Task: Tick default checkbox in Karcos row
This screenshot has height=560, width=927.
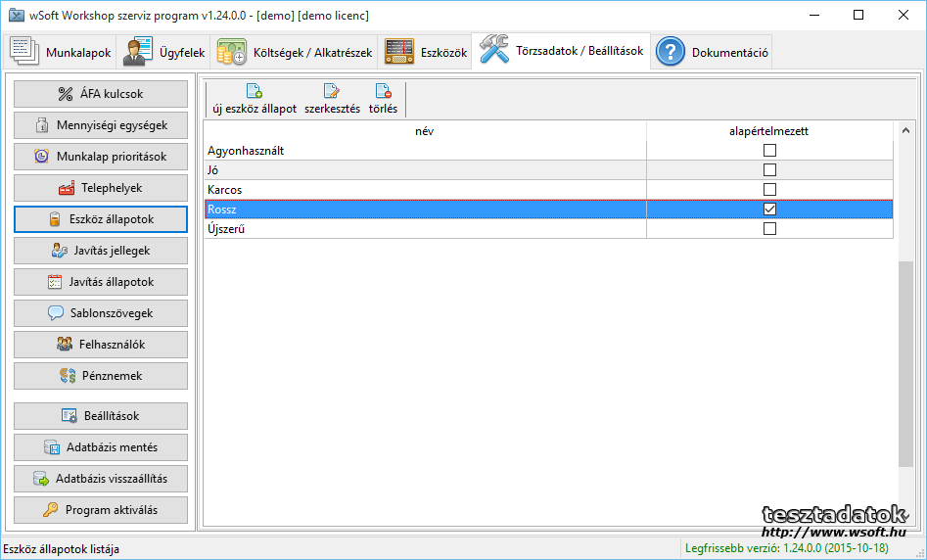Action: tap(769, 190)
